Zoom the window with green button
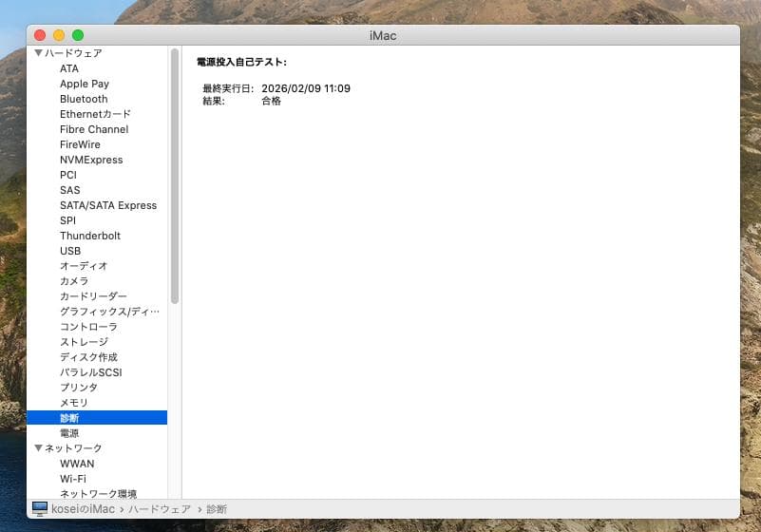761x532 pixels. tap(78, 35)
